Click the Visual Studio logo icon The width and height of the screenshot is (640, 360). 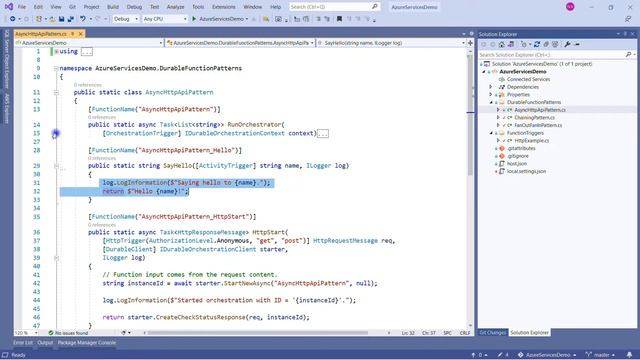pyautogui.click(x=9, y=7)
